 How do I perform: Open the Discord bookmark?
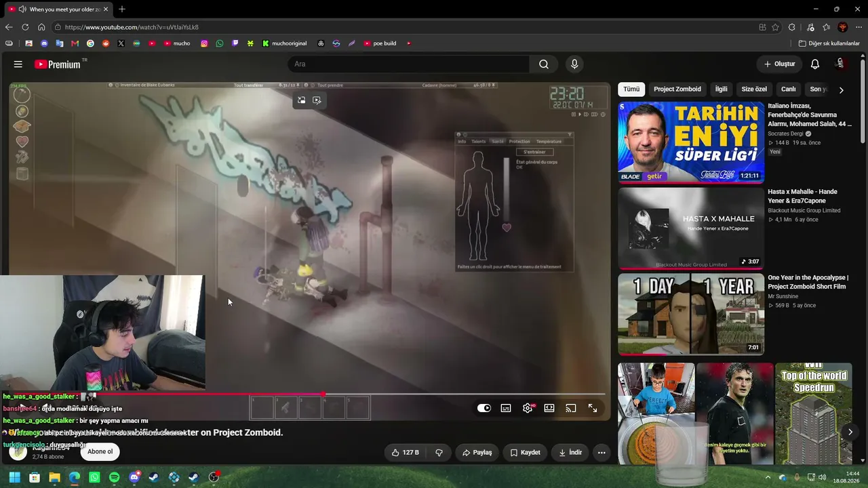click(x=44, y=43)
